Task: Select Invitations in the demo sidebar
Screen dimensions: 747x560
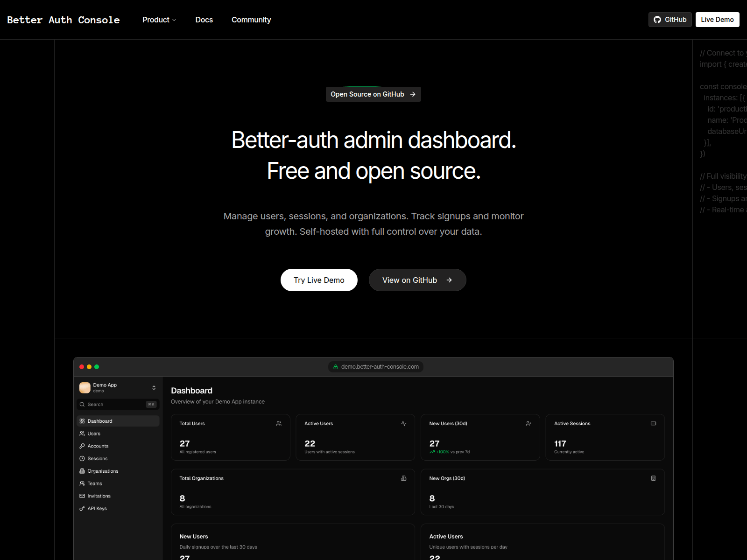Action: tap(118, 496)
